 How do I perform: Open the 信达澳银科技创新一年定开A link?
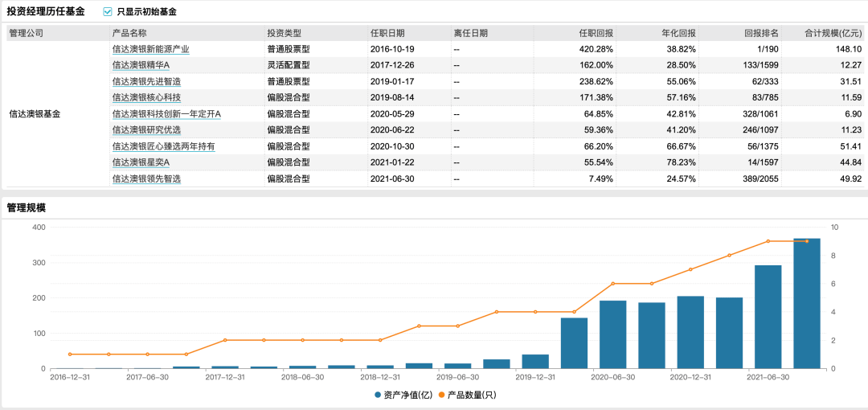tap(166, 114)
